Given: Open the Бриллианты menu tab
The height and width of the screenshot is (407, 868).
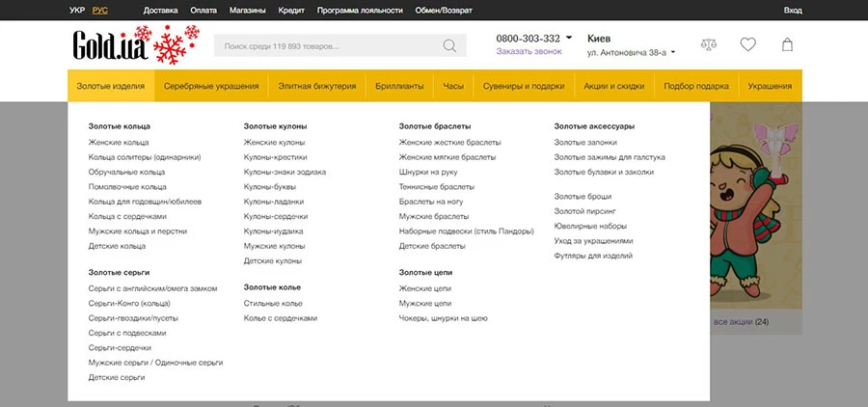Looking at the screenshot, I should (x=399, y=86).
